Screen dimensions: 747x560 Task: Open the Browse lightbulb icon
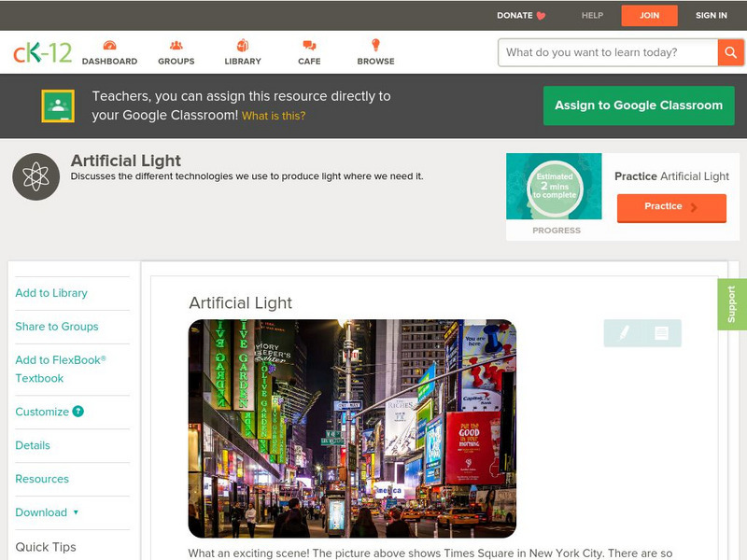pos(375,45)
